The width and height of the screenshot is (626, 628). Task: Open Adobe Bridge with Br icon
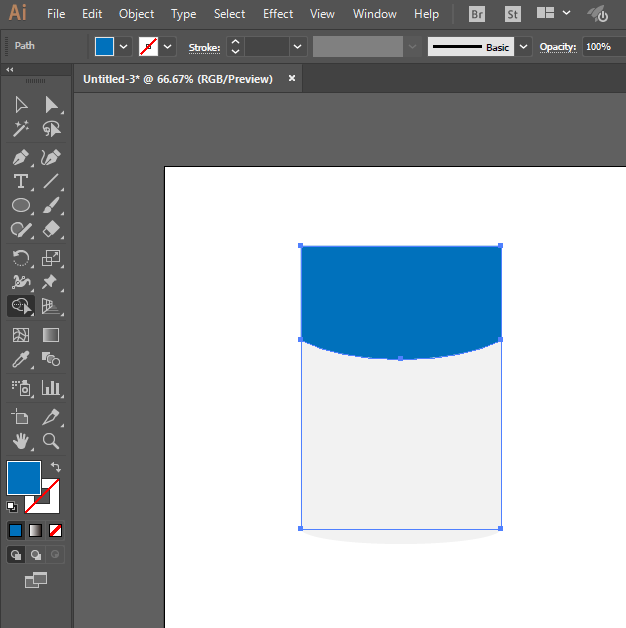477,14
